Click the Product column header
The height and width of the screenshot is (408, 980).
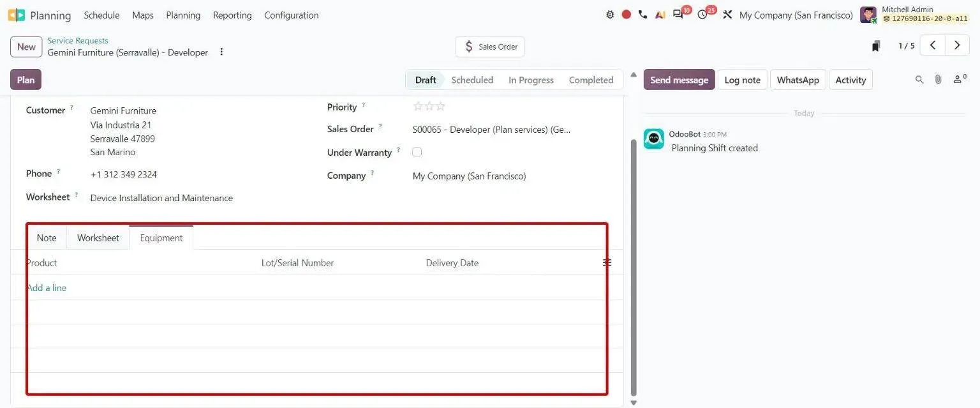click(42, 263)
